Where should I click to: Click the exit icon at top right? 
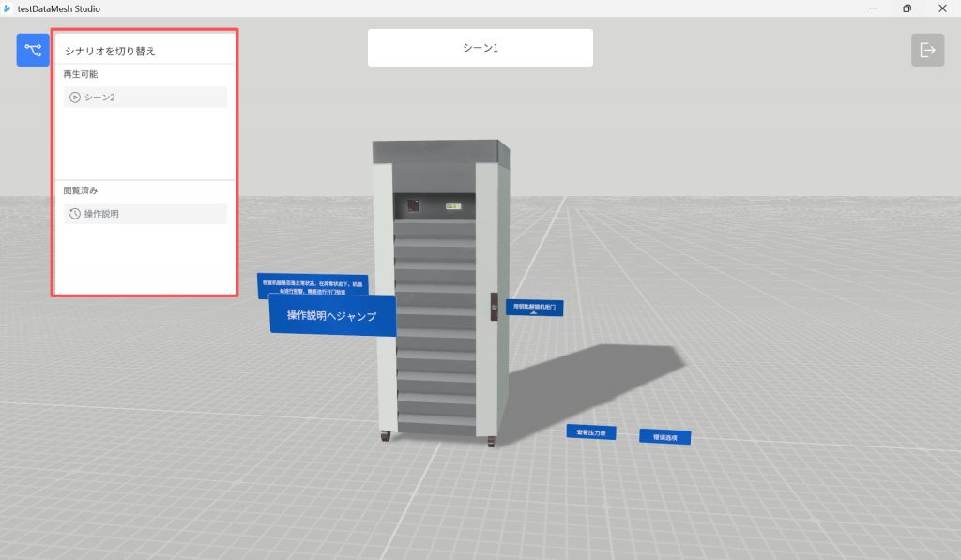tap(927, 50)
